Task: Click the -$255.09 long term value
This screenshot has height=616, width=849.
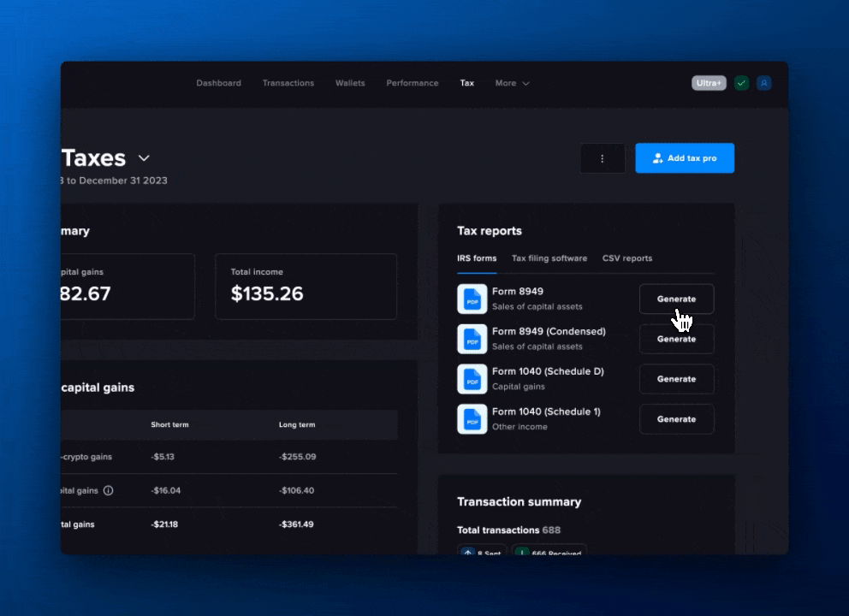Action: point(297,456)
